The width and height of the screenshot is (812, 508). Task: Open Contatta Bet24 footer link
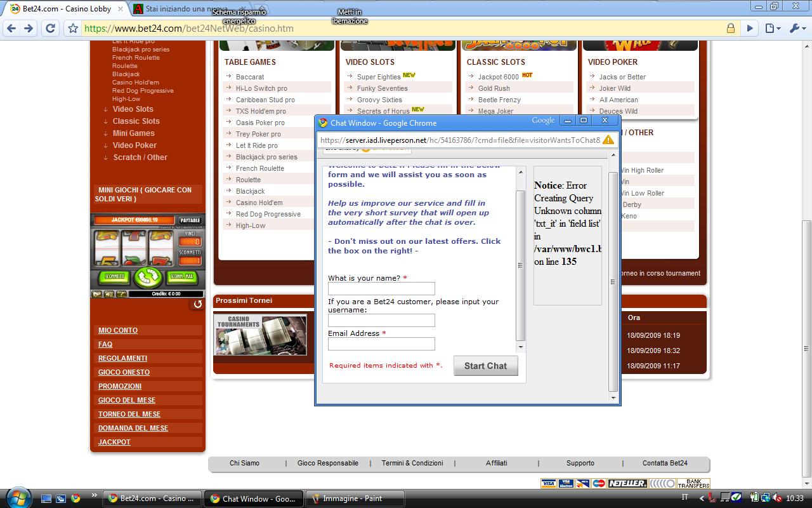tap(665, 463)
